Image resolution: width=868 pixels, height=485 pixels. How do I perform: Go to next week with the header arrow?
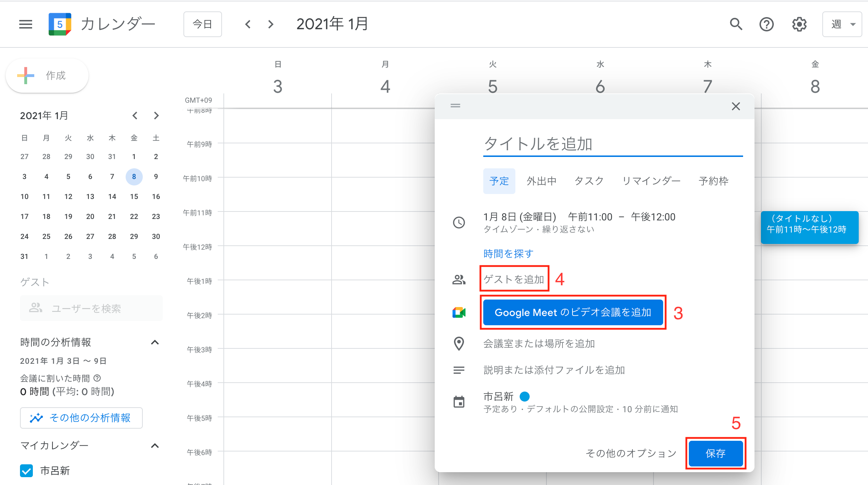pyautogui.click(x=271, y=24)
